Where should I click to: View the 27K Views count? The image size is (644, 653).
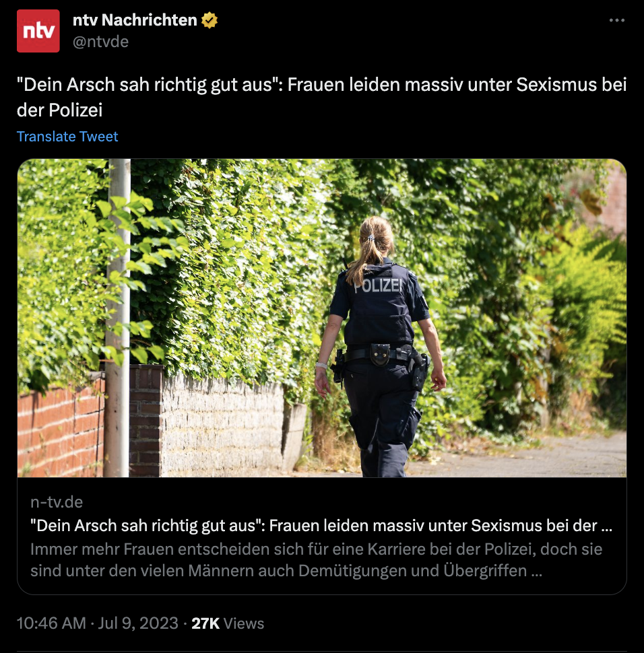click(x=228, y=623)
